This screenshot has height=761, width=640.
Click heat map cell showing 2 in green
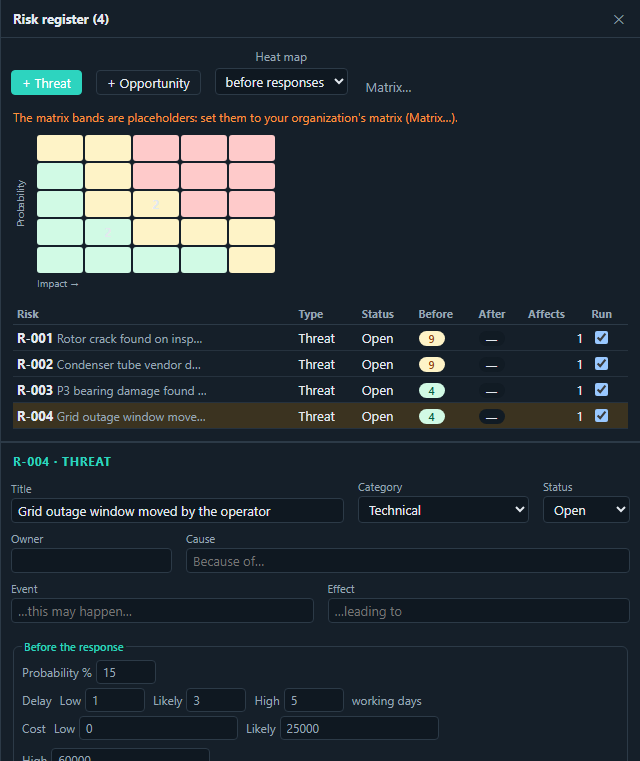coord(108,232)
